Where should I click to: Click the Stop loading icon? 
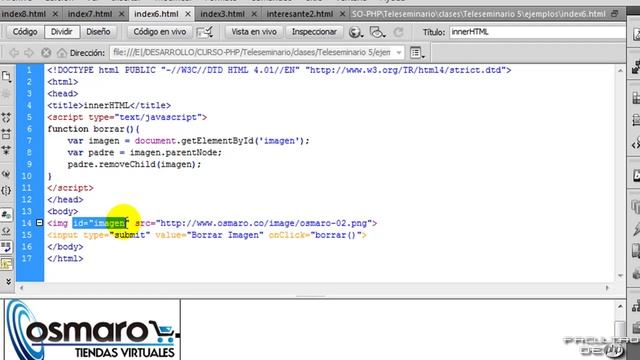pyautogui.click(x=46, y=53)
